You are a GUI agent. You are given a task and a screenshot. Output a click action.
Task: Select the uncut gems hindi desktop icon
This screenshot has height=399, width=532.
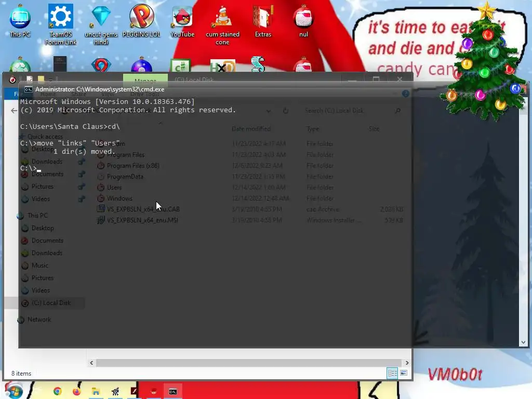click(101, 24)
